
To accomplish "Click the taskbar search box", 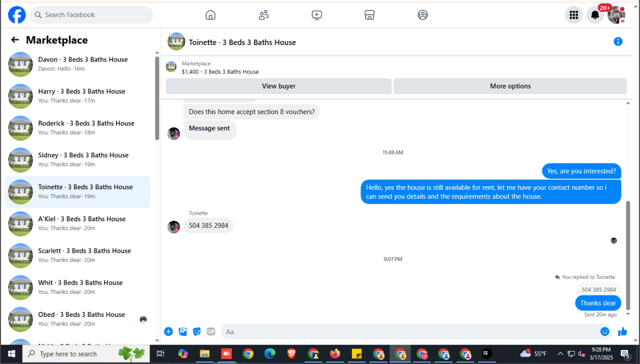I will 85,353.
